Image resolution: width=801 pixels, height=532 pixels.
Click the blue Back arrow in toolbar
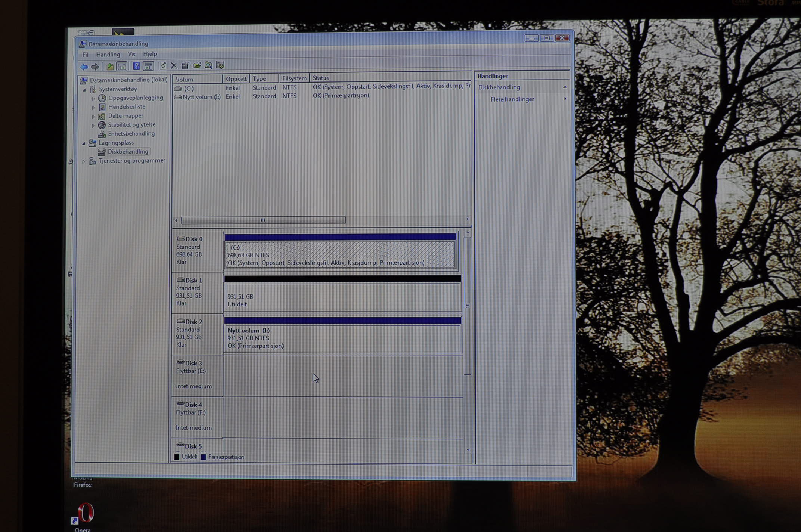tap(84, 66)
